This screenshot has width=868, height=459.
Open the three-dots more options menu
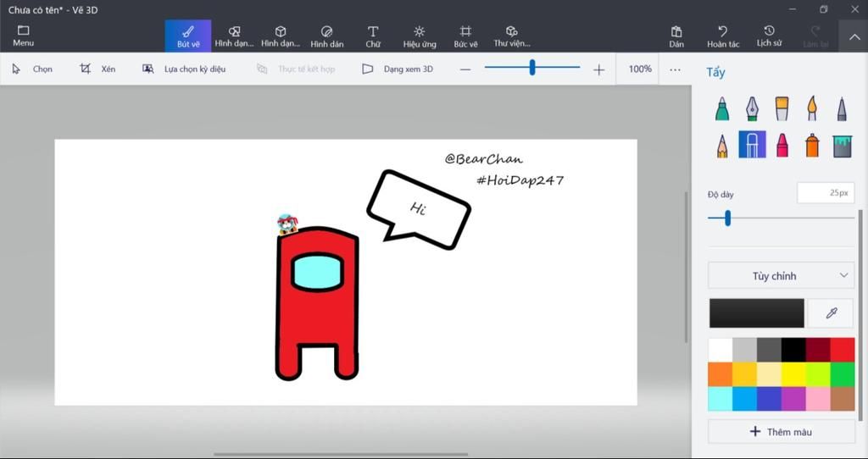coord(675,69)
